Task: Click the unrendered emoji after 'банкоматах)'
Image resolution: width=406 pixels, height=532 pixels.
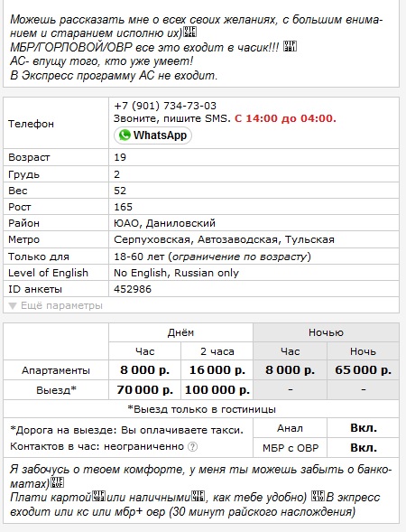Action: [x=57, y=482]
